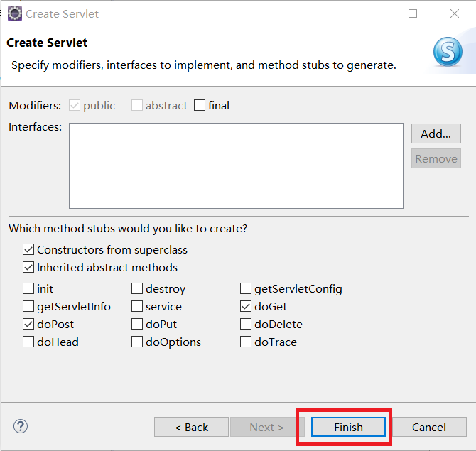476x451 pixels.
Task: Check the doDelete method stub
Action: point(246,325)
